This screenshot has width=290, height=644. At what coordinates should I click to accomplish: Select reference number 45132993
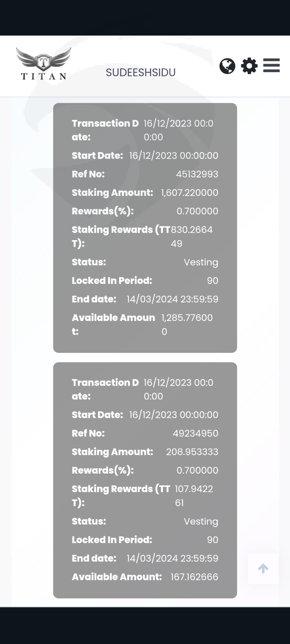point(197,174)
